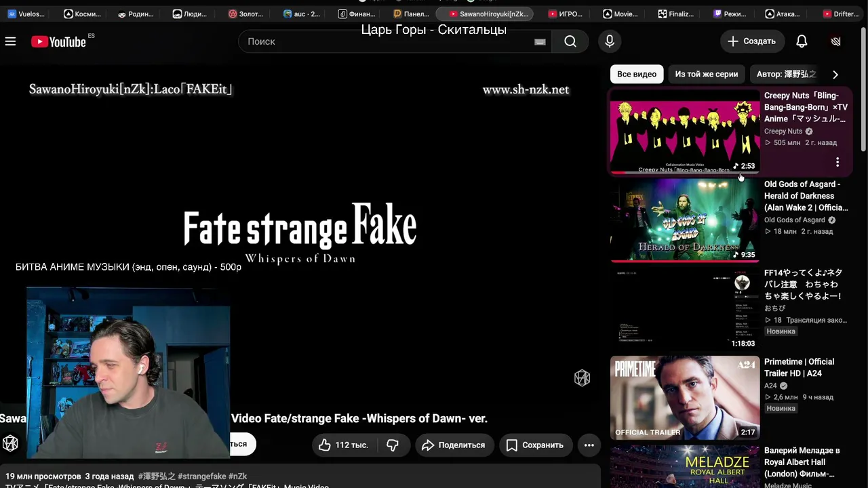The image size is (868, 488).
Task: Open the FF14 livestream thumbnail
Action: [x=685, y=309]
